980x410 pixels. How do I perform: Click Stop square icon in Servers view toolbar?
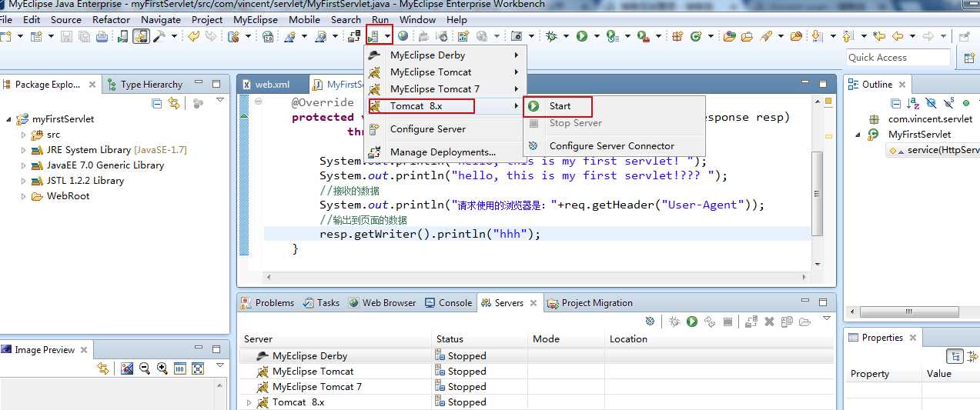[x=728, y=322]
